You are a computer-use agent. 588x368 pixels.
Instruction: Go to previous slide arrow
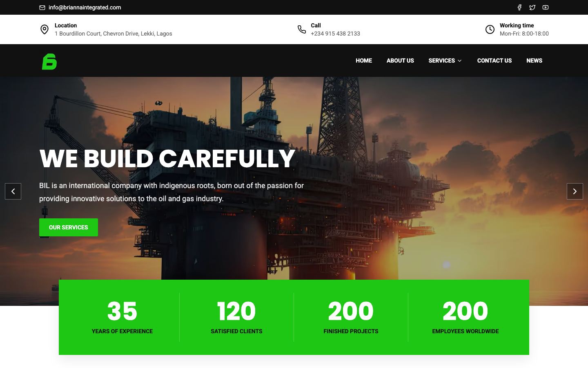[13, 191]
